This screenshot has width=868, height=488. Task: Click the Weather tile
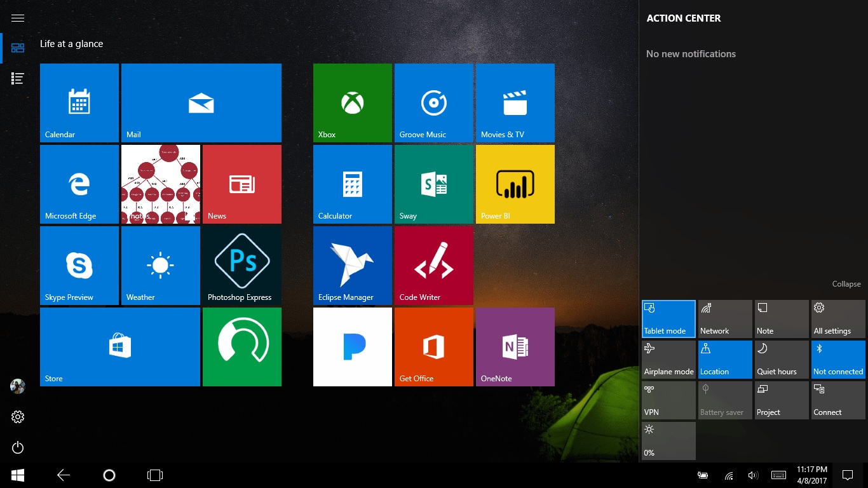(x=160, y=265)
